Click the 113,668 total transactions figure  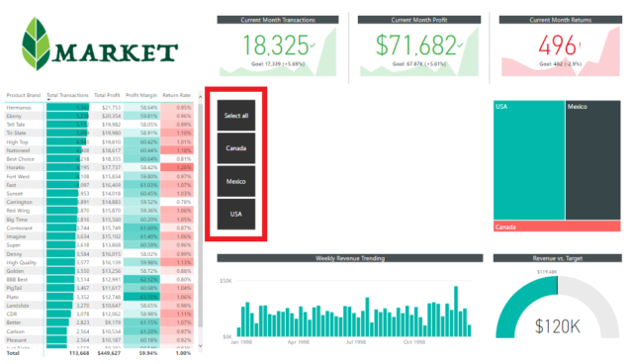pyautogui.click(x=79, y=353)
